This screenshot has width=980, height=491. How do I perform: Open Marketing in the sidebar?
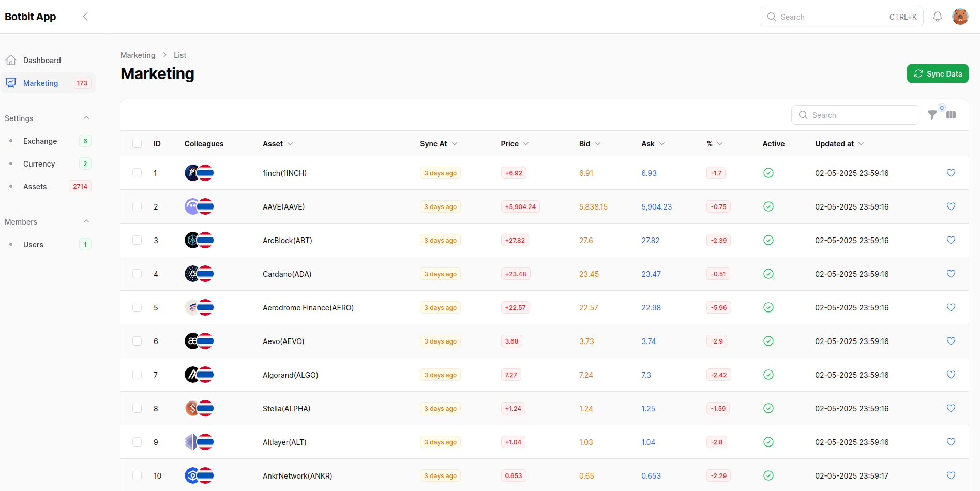click(48, 83)
